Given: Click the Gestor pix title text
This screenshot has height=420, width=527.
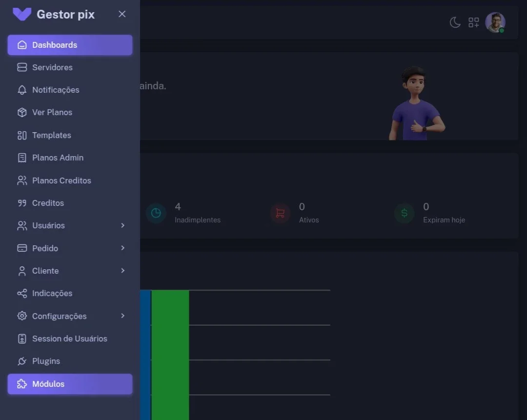Looking at the screenshot, I should coord(65,15).
